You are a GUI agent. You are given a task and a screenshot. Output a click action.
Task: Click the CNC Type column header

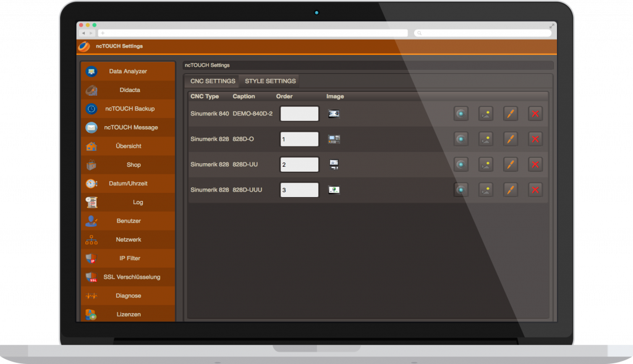coord(205,96)
